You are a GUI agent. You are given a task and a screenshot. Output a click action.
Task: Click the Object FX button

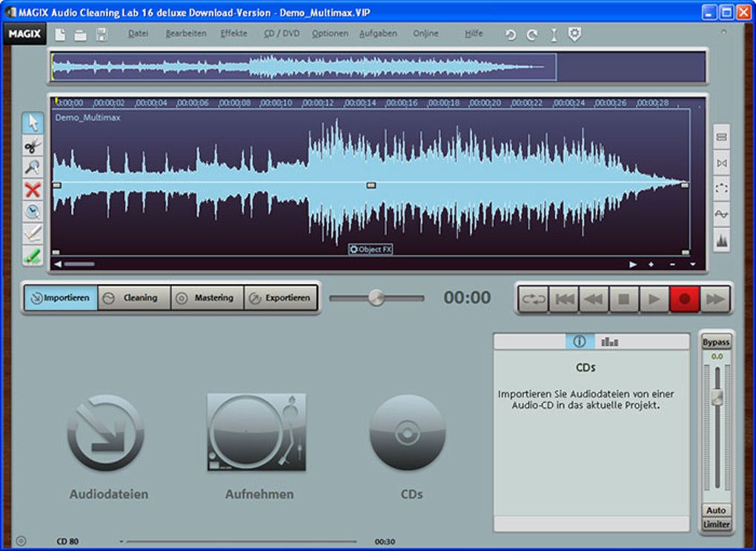pyautogui.click(x=371, y=250)
